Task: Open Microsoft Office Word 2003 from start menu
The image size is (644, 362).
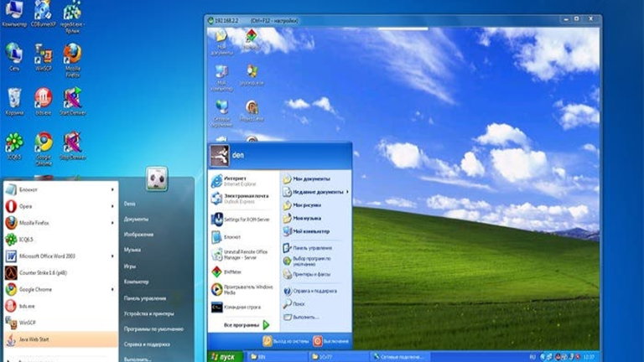Action: 60,256
